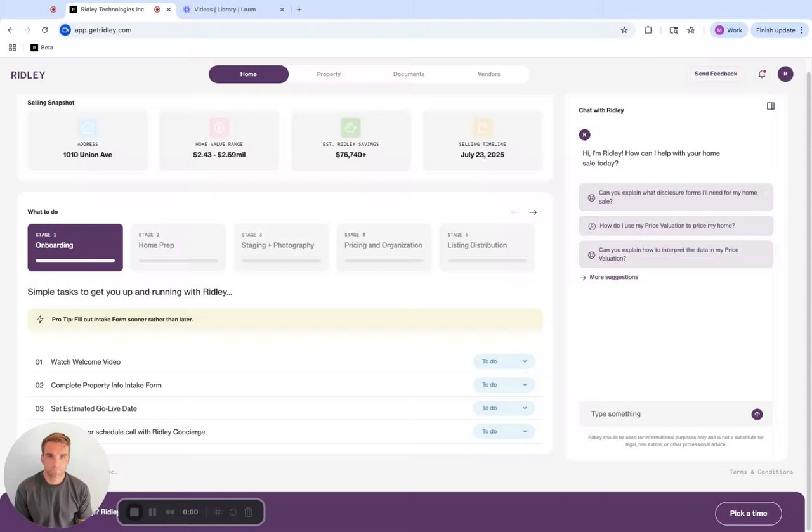Open a new browser tab

(299, 10)
